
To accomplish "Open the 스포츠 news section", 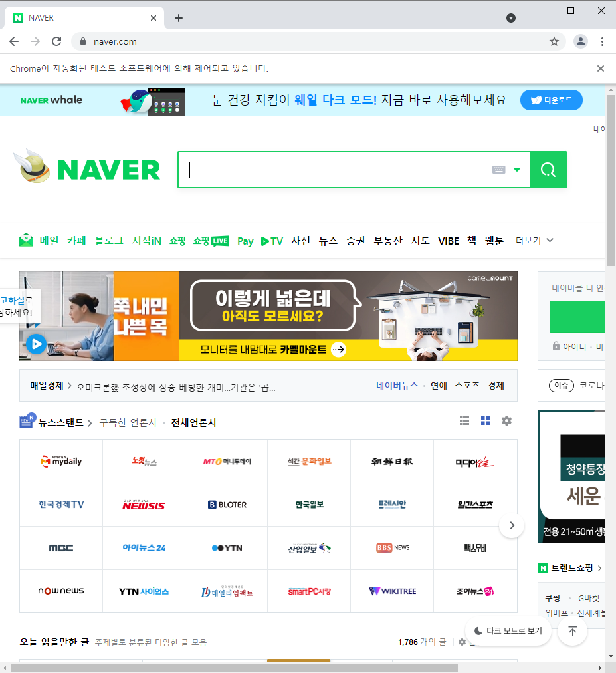I will tap(467, 386).
